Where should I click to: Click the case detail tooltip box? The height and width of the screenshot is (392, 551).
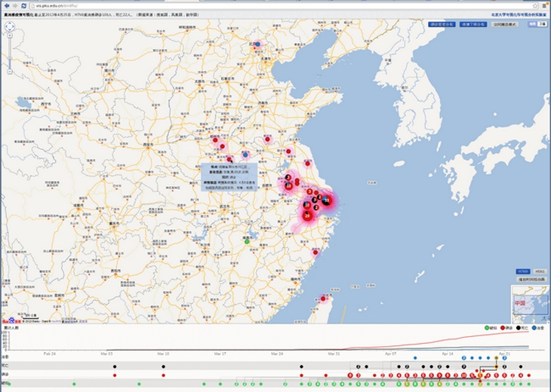[x=229, y=177]
